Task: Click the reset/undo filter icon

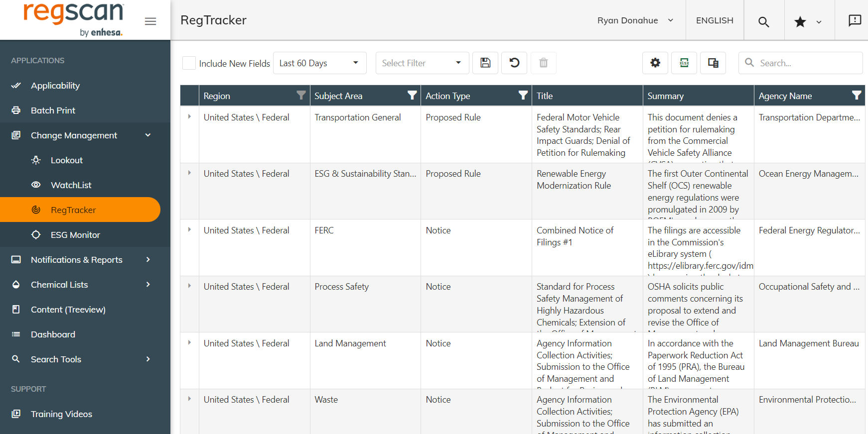Action: (514, 63)
